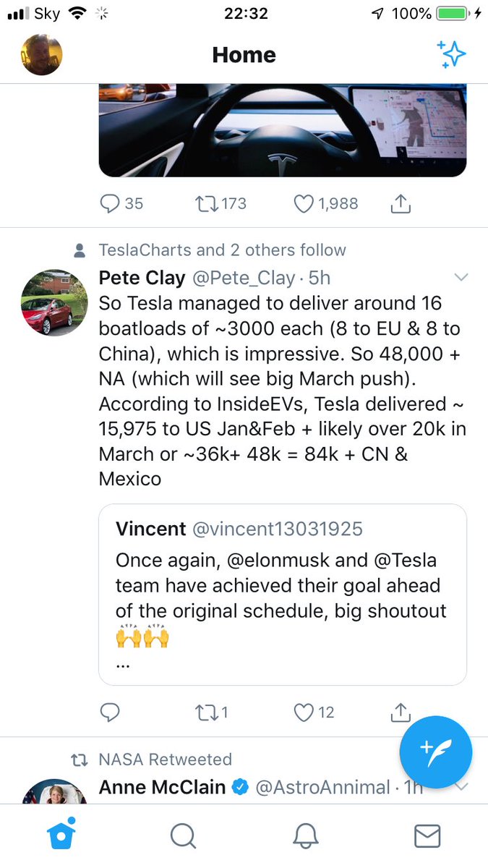The image size is (488, 868).
Task: Expand Anne McClain tweet options chevron
Action: [460, 787]
